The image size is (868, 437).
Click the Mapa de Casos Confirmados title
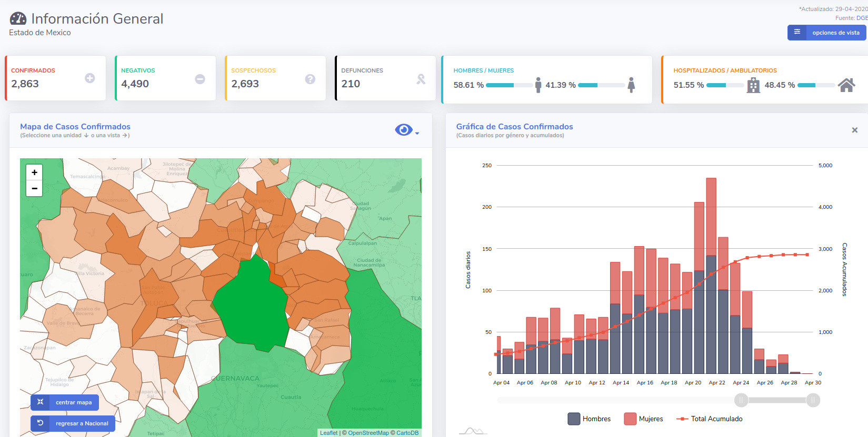(x=75, y=127)
